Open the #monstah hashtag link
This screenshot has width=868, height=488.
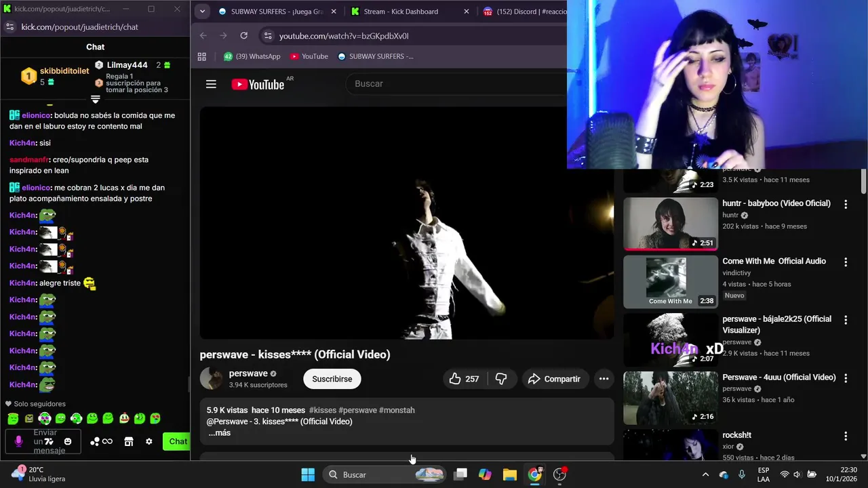point(397,410)
